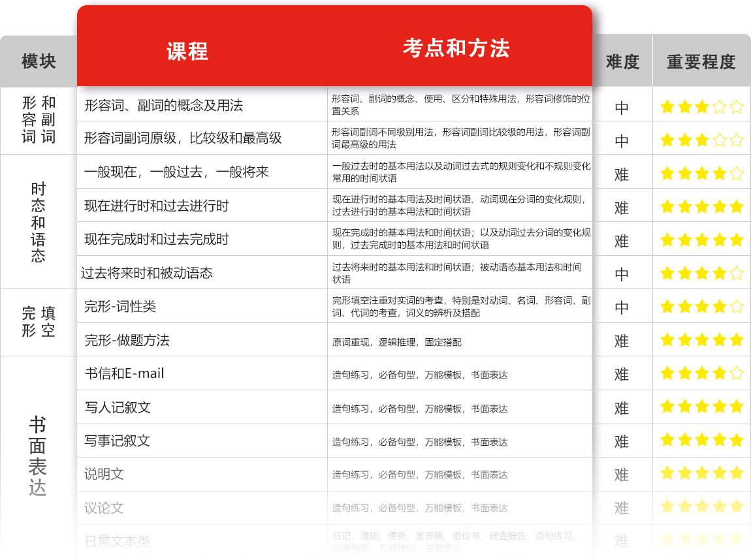Click the 书面表达 module cell
This screenshot has height=560, width=751.
(x=37, y=456)
